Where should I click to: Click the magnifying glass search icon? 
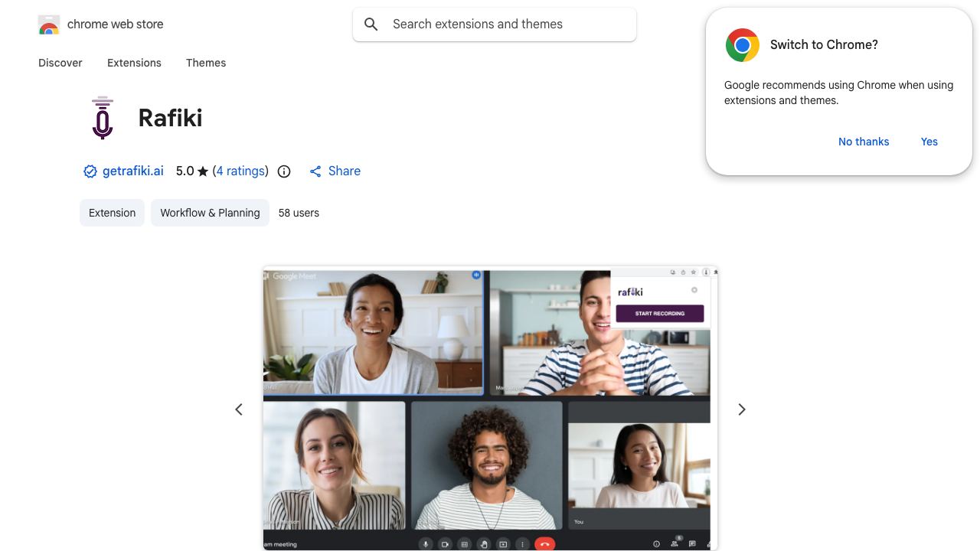pos(371,24)
